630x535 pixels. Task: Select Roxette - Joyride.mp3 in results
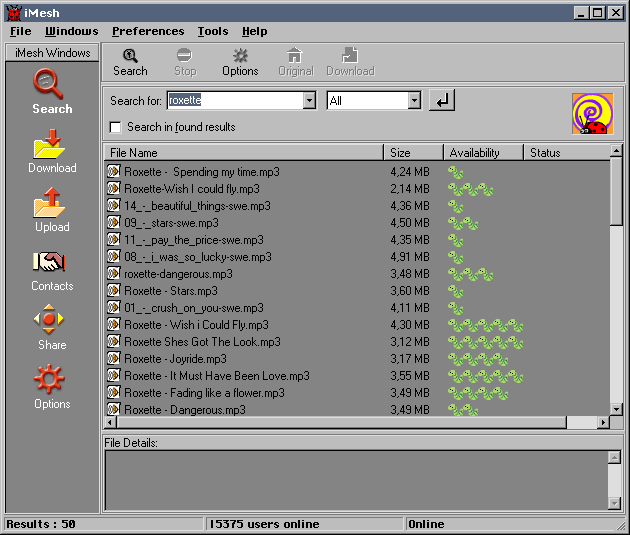pos(176,359)
